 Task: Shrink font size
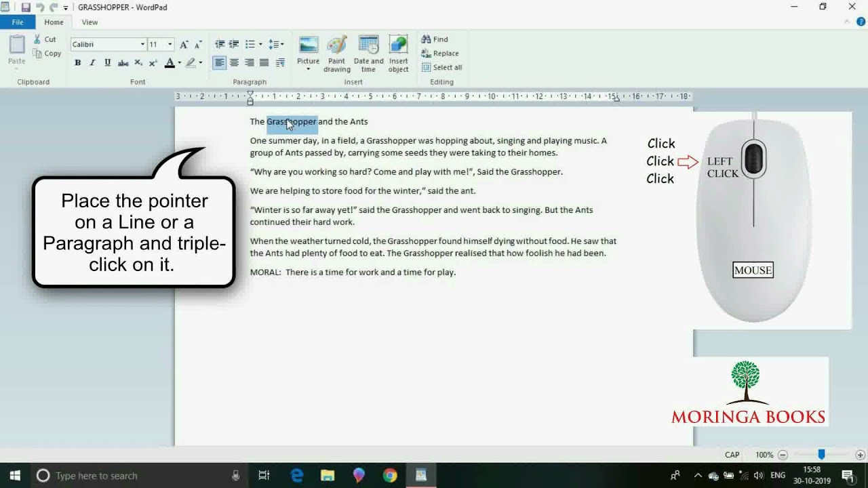point(197,45)
